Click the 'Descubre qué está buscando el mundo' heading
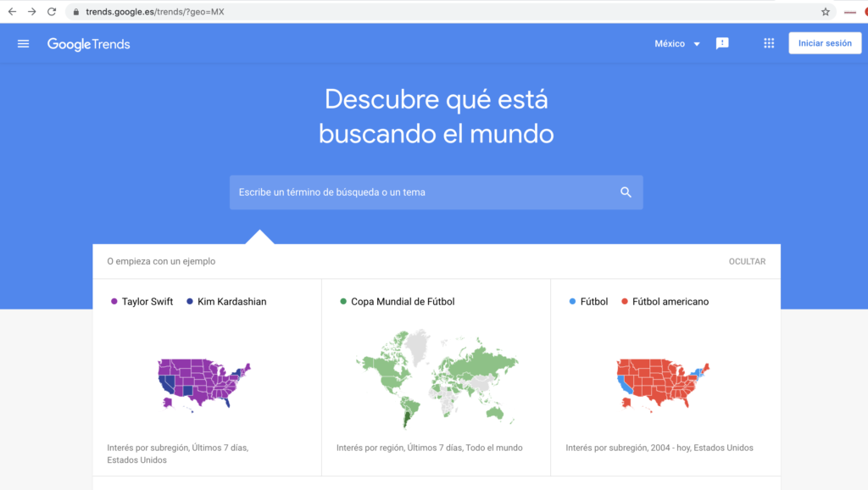Viewport: 868px width, 490px height. (437, 116)
